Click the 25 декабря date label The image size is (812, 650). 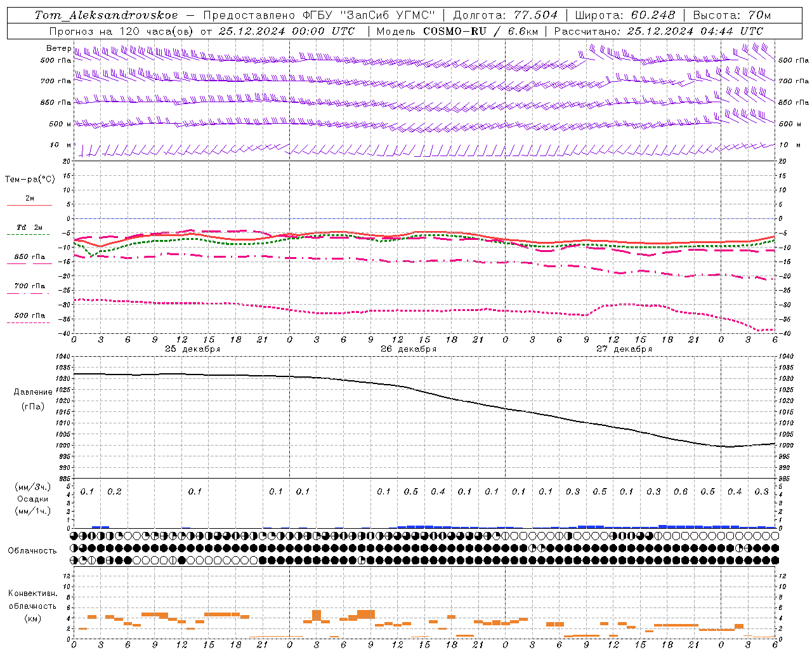point(193,349)
